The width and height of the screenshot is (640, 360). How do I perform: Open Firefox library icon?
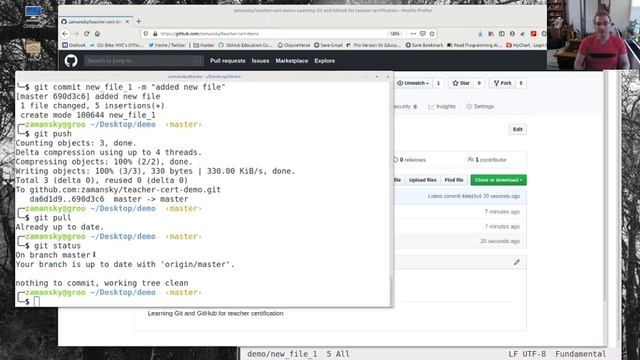click(491, 34)
